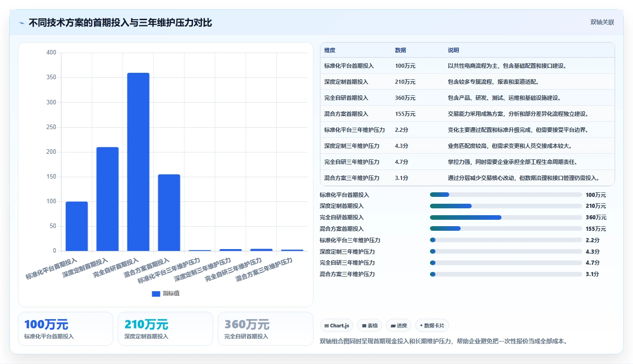Select the 深度定制首期投入 bar in chart

click(107, 199)
